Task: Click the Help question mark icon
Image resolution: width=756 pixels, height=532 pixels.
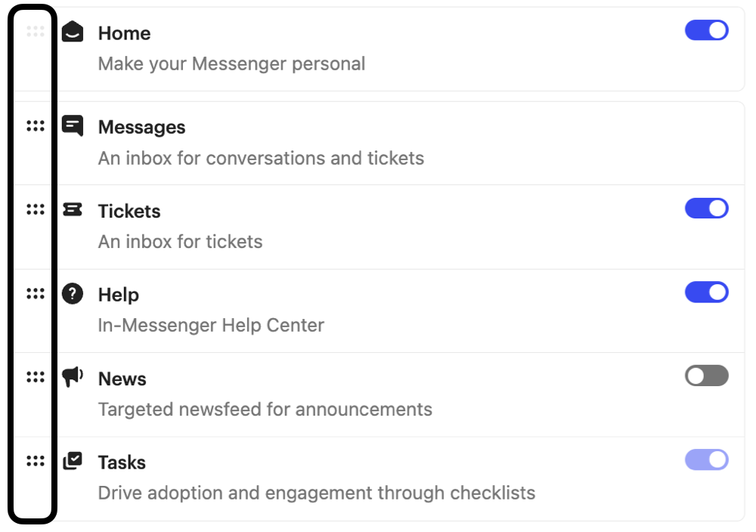Action: coord(73,293)
